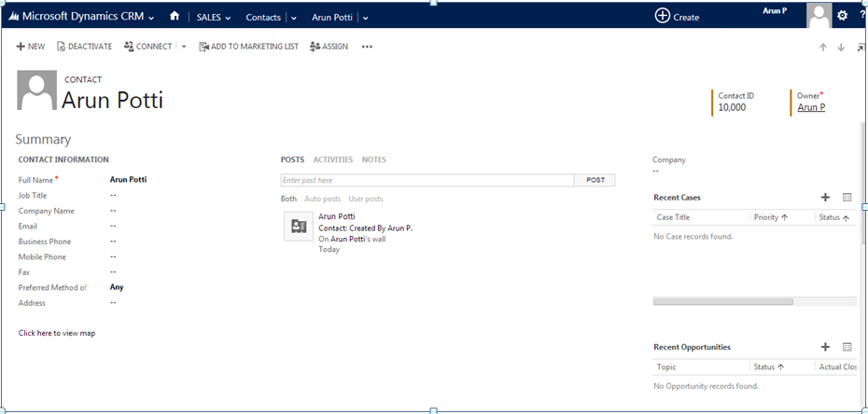The height and width of the screenshot is (414, 868).
Task: Click the post contact card icon
Action: [299, 226]
